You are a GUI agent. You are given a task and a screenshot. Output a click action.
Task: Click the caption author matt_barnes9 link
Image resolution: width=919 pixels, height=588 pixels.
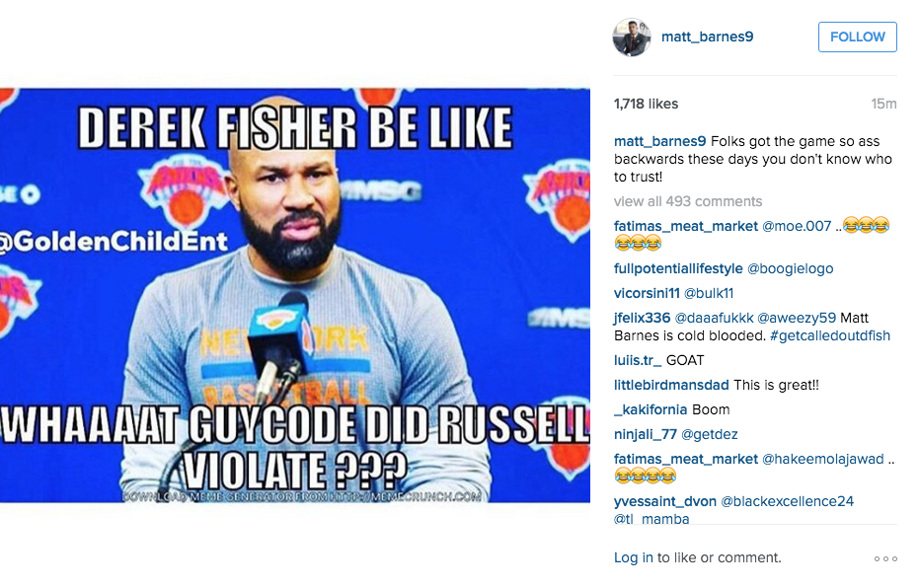[660, 142]
